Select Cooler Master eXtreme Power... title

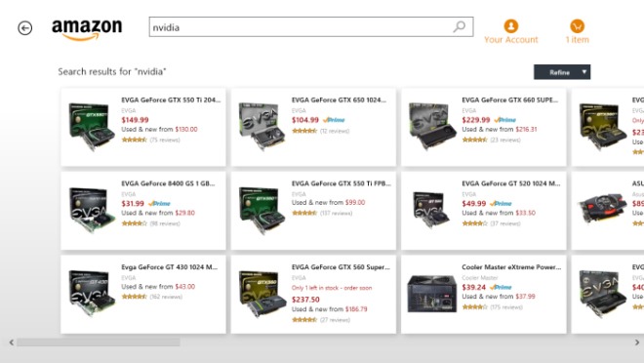511,267
